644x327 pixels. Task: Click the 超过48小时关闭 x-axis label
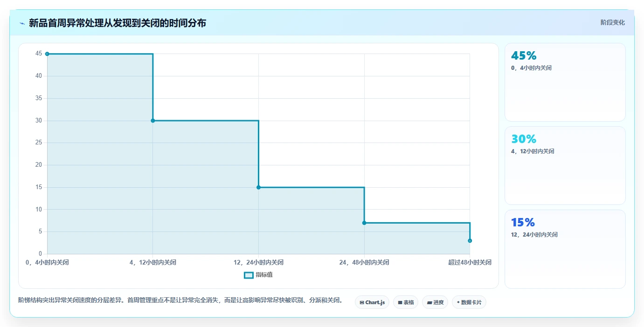470,262
